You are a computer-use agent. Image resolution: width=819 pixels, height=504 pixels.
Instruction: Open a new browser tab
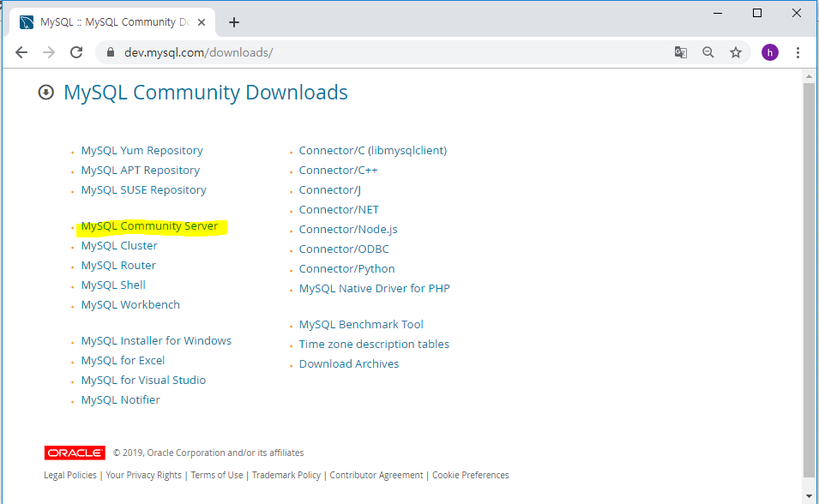(x=234, y=22)
